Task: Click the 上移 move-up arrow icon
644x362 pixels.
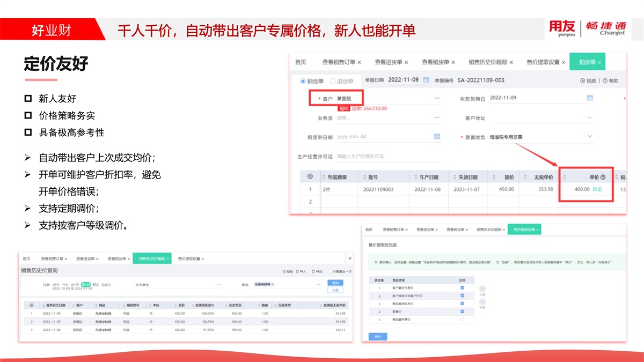Action: [482, 289]
